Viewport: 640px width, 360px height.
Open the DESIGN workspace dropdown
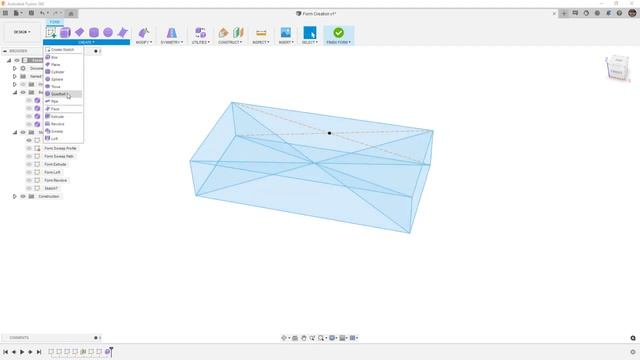[22, 32]
